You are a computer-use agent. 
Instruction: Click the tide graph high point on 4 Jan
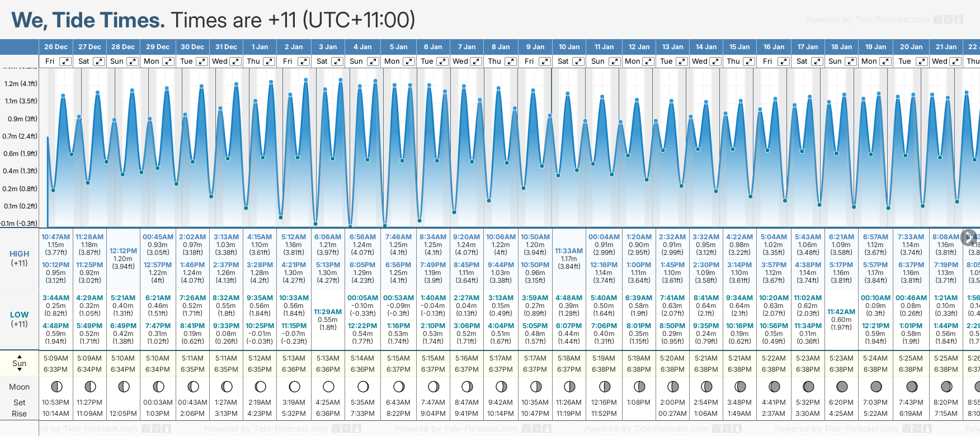(x=361, y=86)
